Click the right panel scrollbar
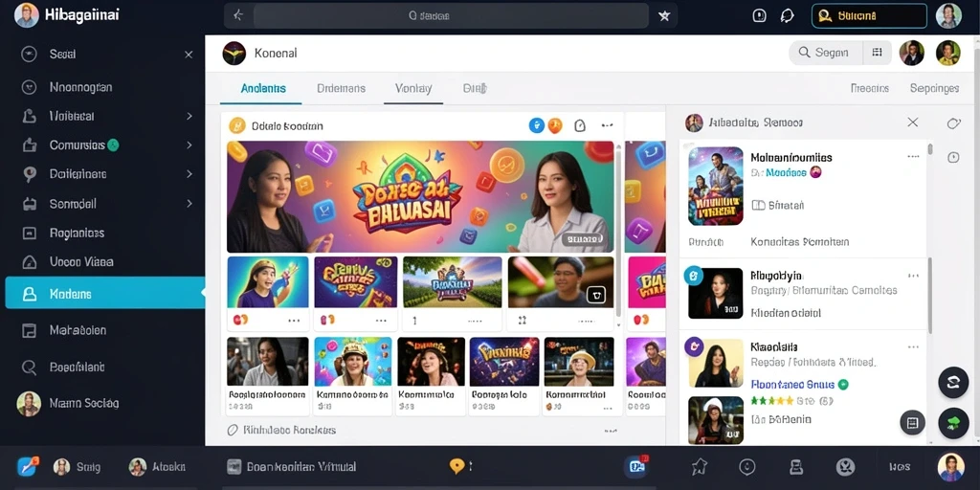 click(930, 294)
